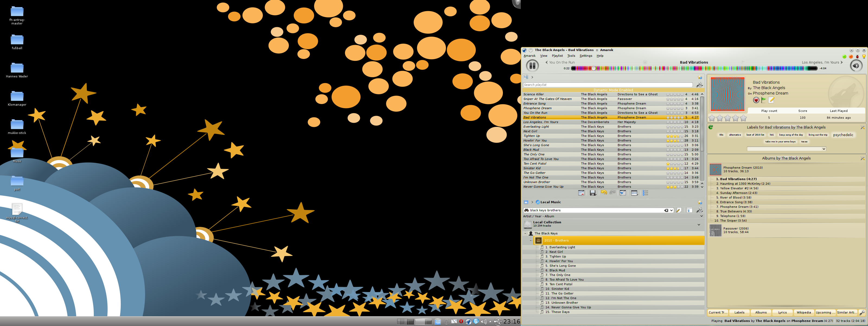
Task: Toggle merged collection view icon
Action: point(689,210)
